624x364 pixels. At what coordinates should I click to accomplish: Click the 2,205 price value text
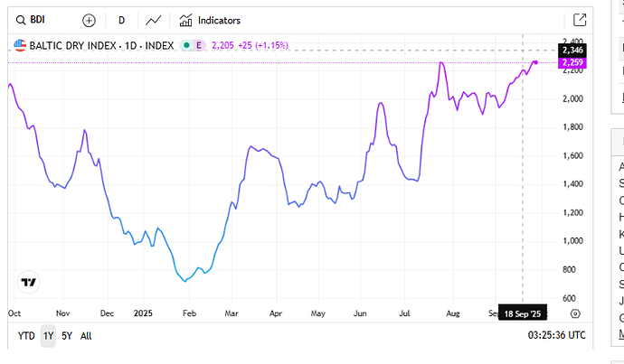[222, 45]
